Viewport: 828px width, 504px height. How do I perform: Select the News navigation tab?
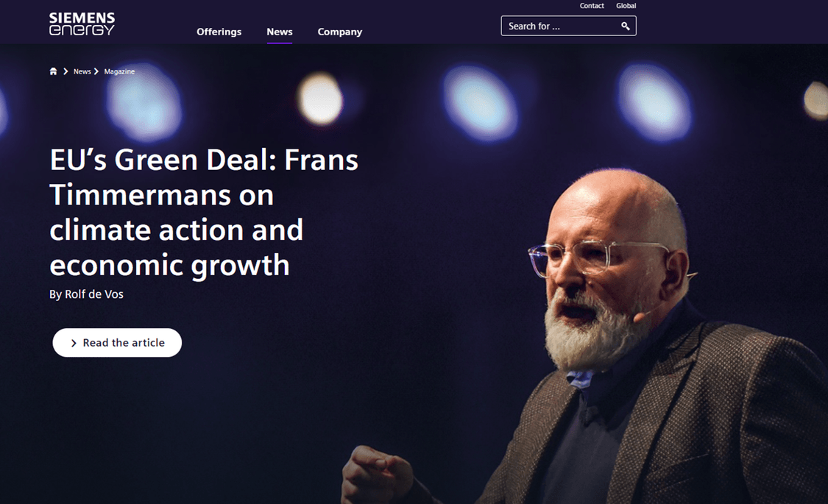280,32
